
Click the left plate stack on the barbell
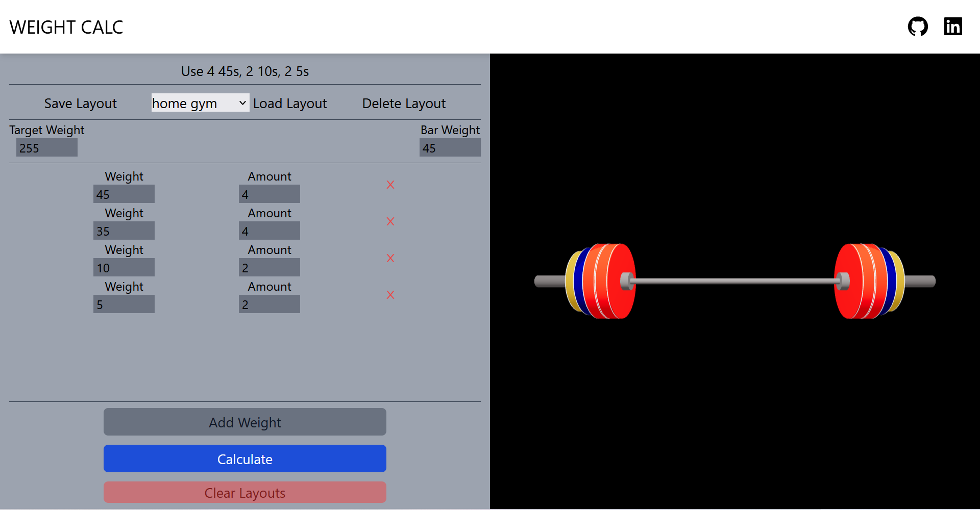pos(601,281)
